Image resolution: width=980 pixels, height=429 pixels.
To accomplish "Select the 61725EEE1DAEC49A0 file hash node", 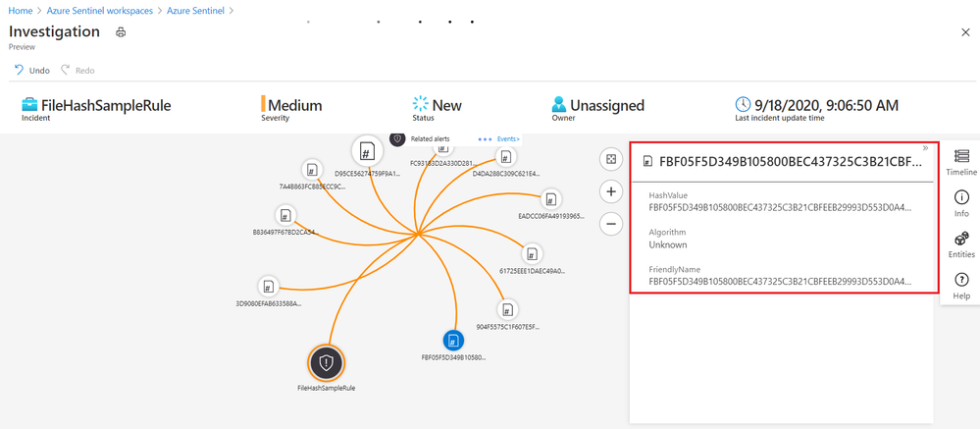I will (532, 254).
